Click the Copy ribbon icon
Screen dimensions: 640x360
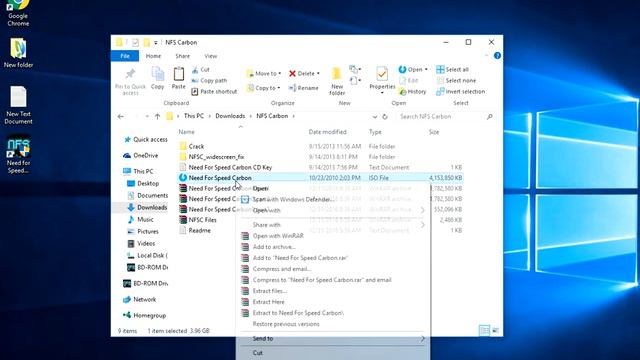coord(158,74)
